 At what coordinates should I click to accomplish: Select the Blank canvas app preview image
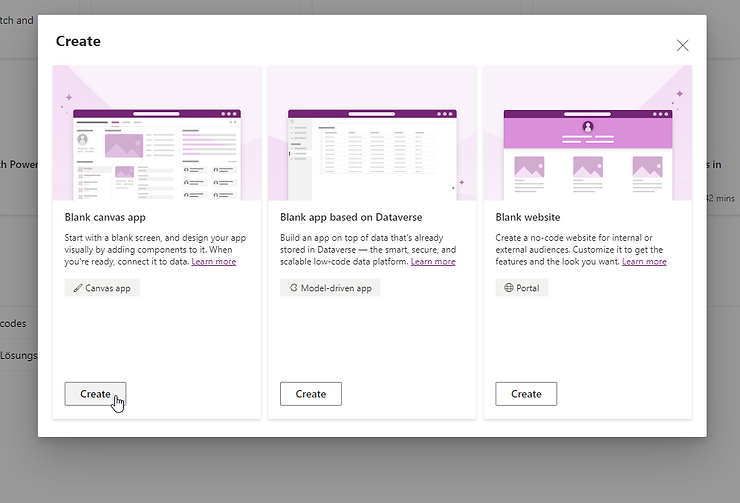tap(157, 133)
